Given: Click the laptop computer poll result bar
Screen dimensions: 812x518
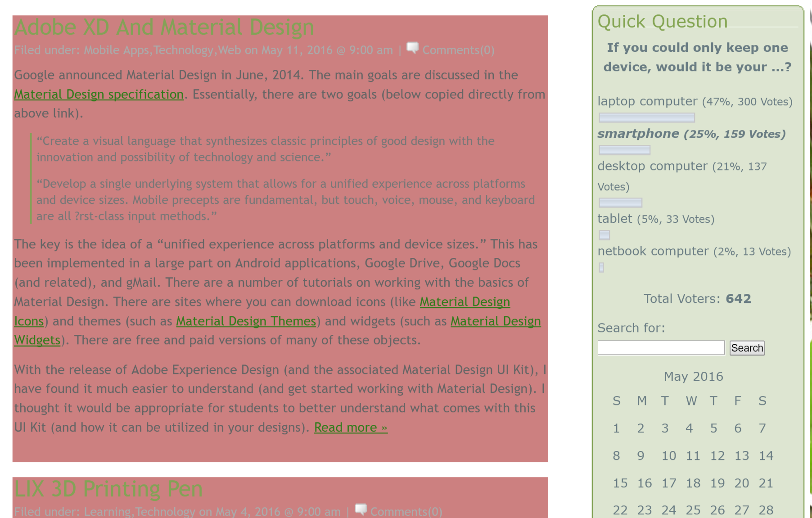Looking at the screenshot, I should (647, 118).
